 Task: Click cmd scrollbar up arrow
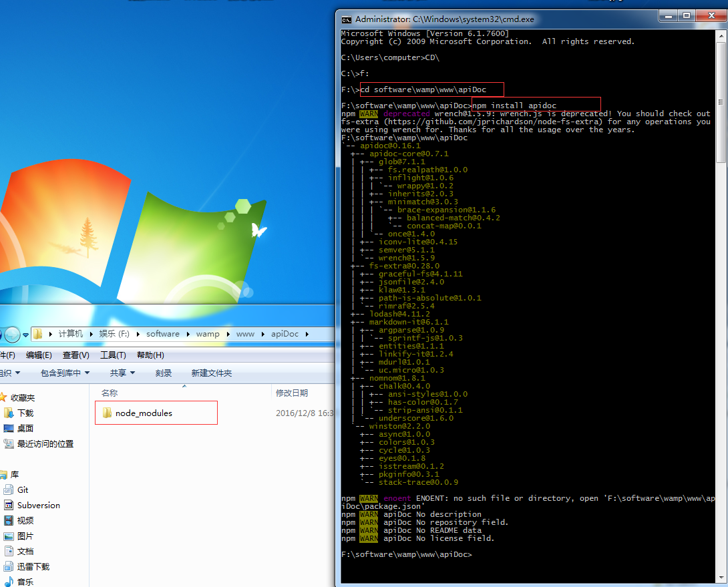(x=721, y=36)
